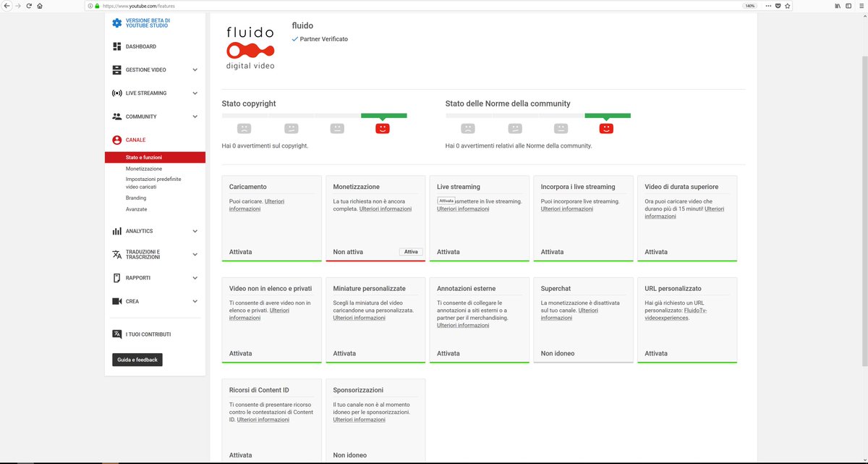Reset zoom via the 140% indicator
This screenshot has height=464, width=868.
tap(750, 6)
